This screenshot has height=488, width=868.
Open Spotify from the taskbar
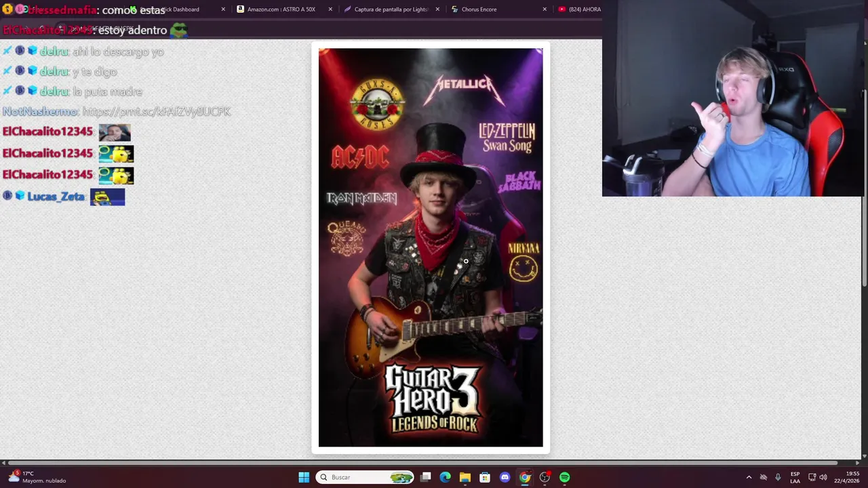pyautogui.click(x=564, y=477)
